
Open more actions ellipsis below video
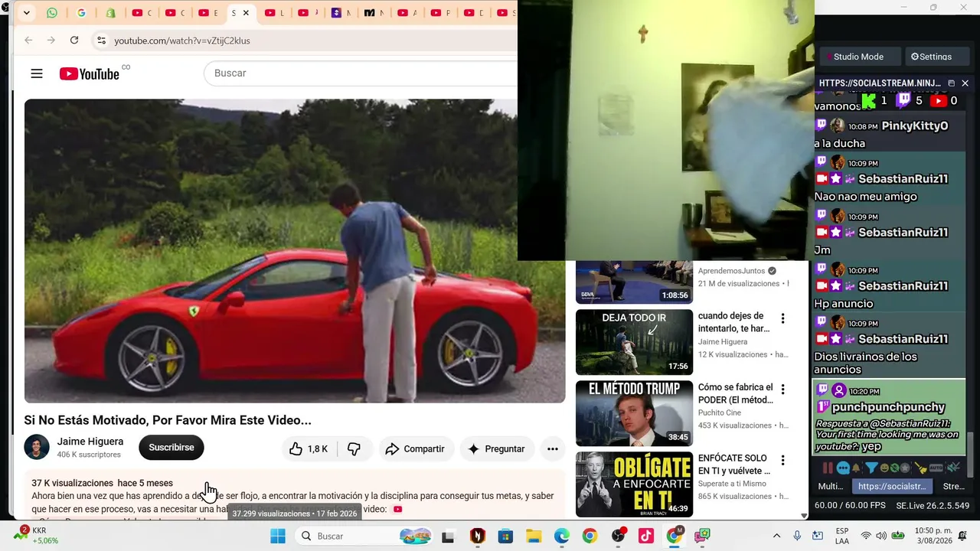pyautogui.click(x=552, y=449)
